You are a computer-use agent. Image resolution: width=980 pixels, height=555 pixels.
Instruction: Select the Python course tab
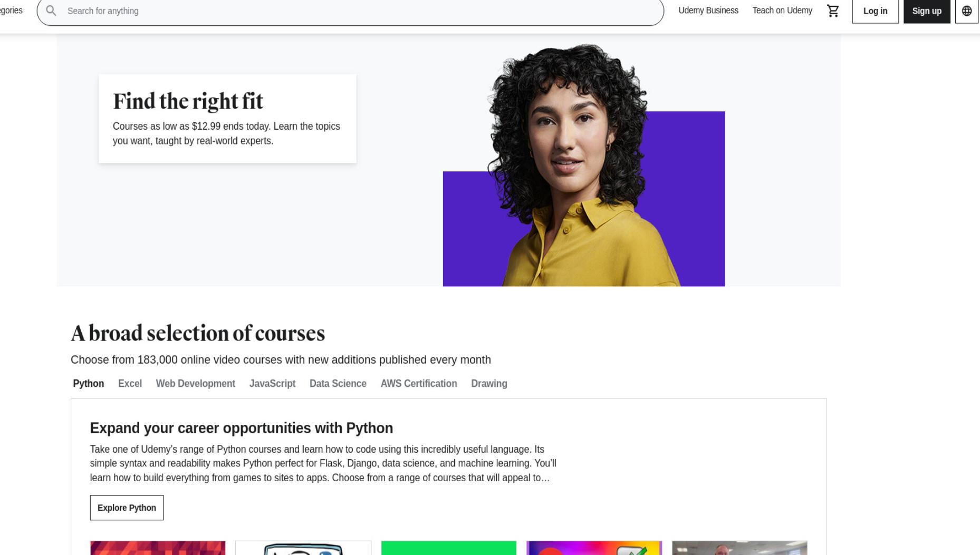tap(88, 384)
